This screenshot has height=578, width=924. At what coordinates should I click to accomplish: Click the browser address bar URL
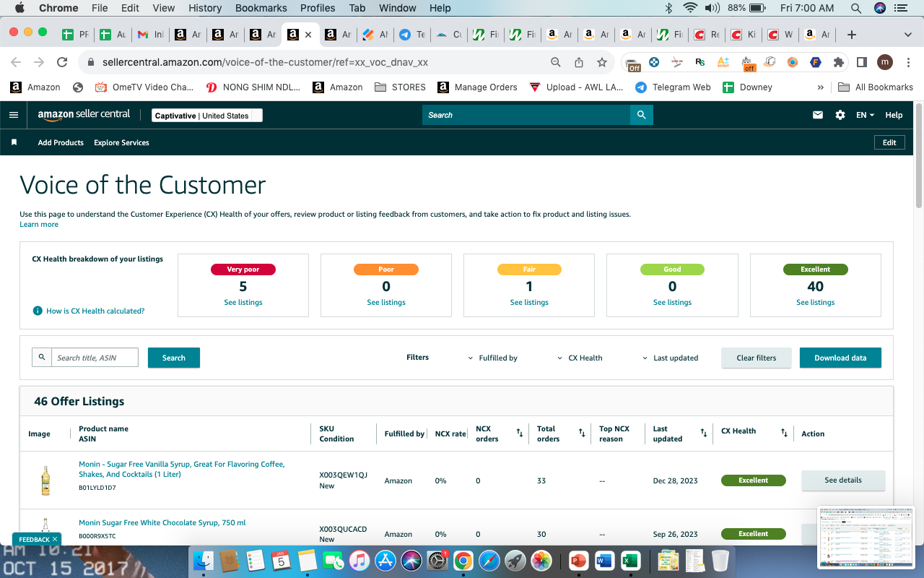266,62
